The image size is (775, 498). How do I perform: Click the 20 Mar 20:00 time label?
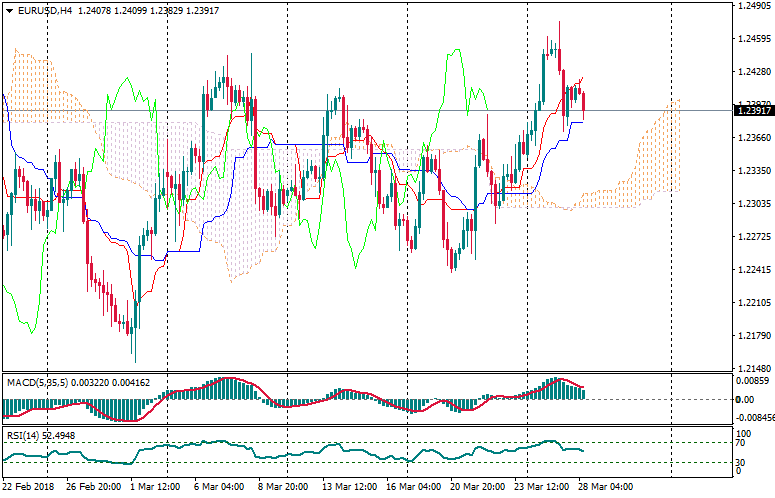click(478, 488)
